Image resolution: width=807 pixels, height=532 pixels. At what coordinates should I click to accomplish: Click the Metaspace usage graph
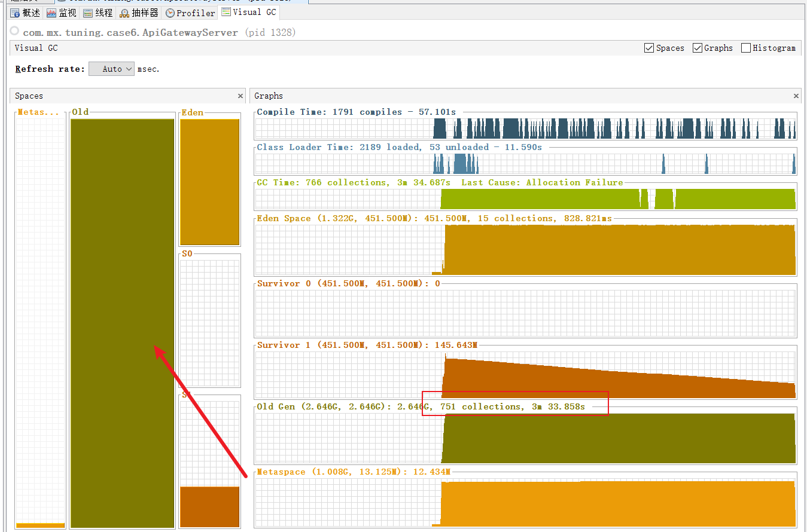point(525,502)
